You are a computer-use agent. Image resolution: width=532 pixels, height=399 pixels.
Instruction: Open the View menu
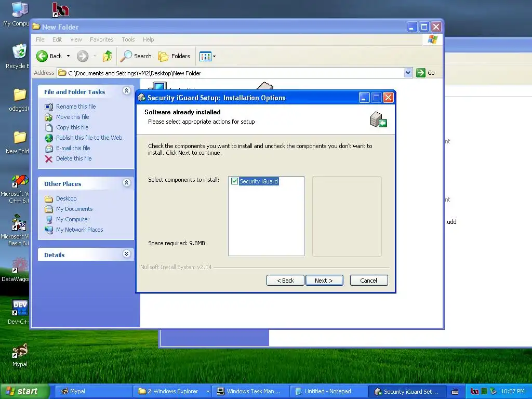coord(76,39)
